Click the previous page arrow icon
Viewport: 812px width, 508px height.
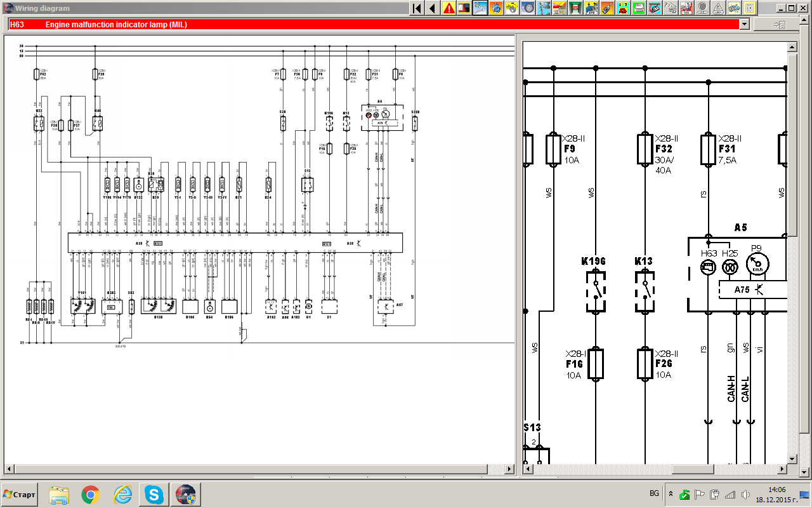(x=433, y=8)
